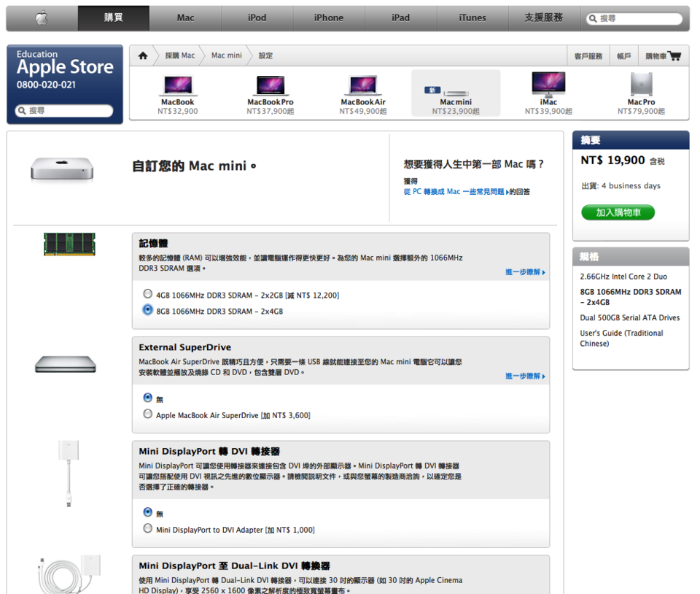Click the 設定 breadcrumb item

click(265, 55)
